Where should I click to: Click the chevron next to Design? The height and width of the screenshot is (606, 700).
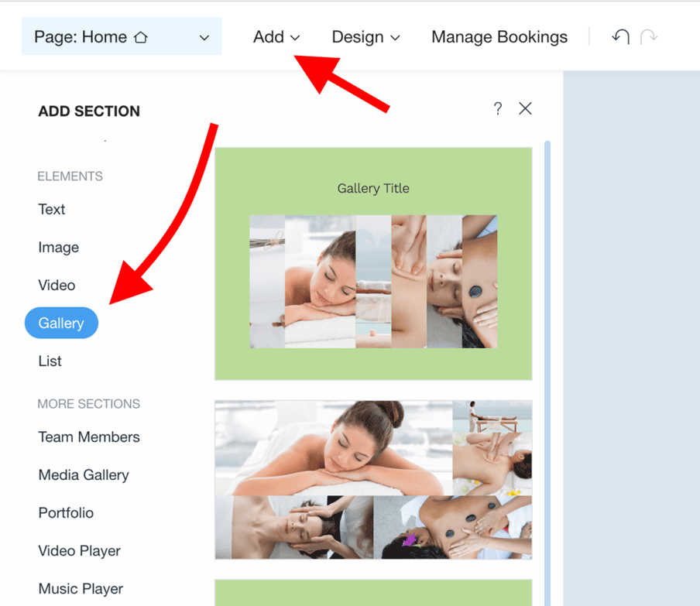(x=395, y=38)
